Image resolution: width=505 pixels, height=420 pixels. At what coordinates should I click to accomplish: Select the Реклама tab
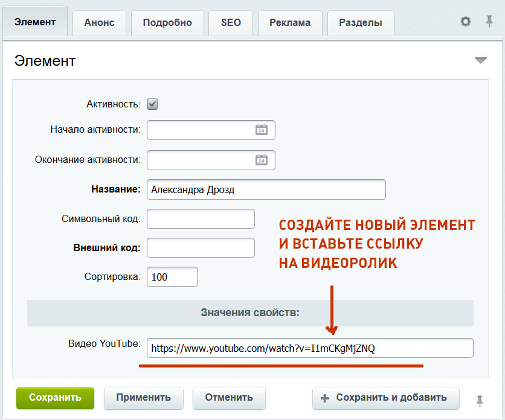(289, 23)
